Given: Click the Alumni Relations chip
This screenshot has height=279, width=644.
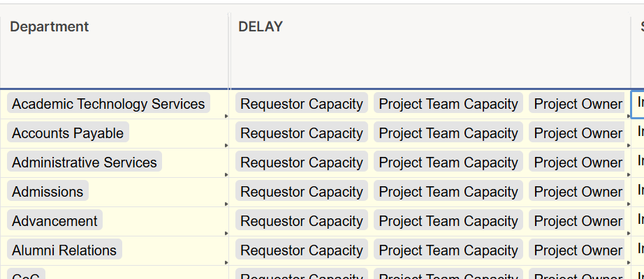Looking at the screenshot, I should [x=64, y=250].
